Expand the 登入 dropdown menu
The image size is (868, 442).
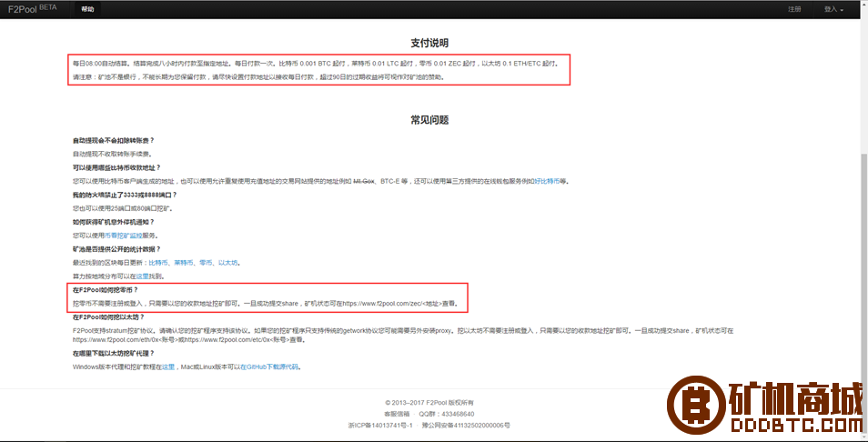(833, 9)
